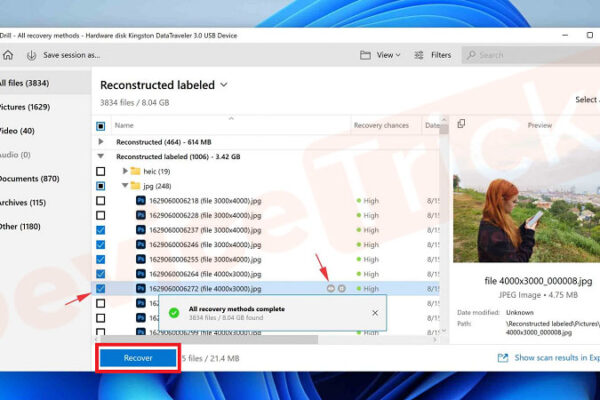The width and height of the screenshot is (600, 400).
Task: Uncheck the box for 1629060006246 file
Action: coord(101,245)
